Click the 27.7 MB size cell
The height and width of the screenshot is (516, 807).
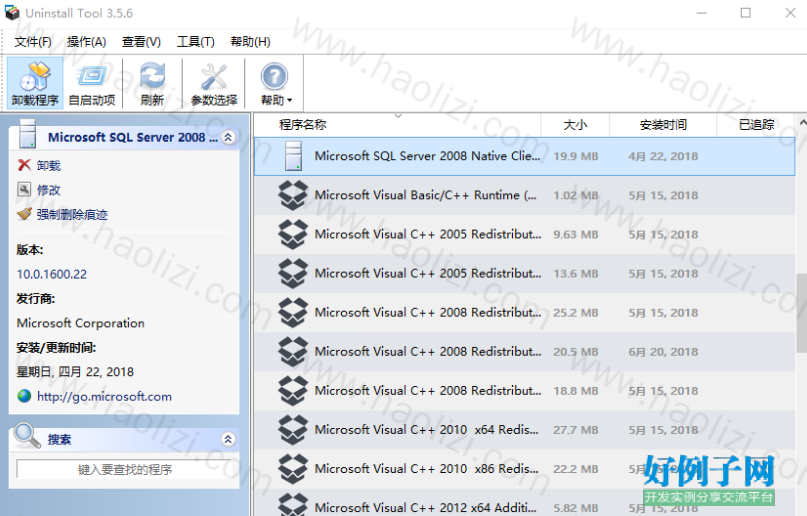tap(575, 430)
